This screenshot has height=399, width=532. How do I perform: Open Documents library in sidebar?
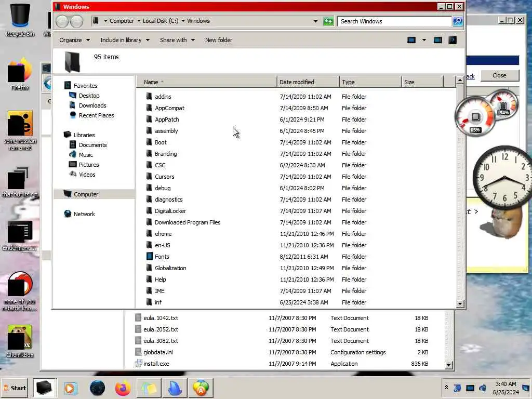pos(92,145)
